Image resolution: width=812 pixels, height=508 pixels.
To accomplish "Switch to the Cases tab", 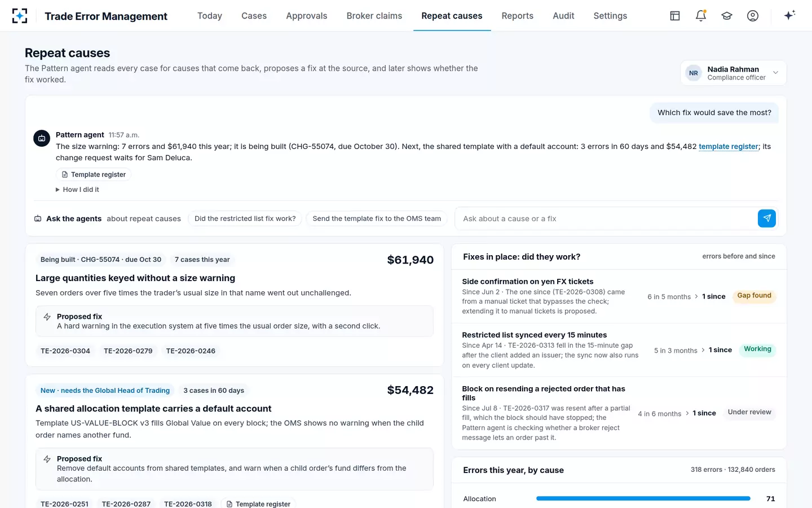I will pos(254,16).
